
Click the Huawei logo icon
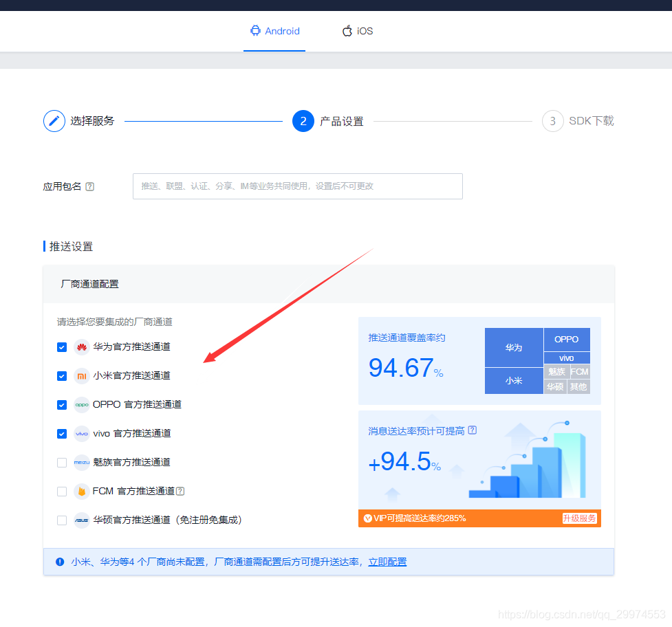pyautogui.click(x=82, y=347)
